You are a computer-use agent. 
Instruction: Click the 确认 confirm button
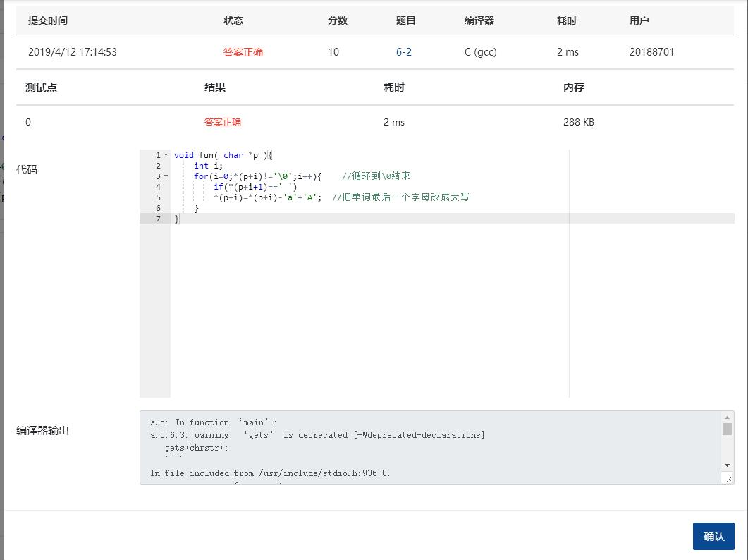click(x=713, y=536)
